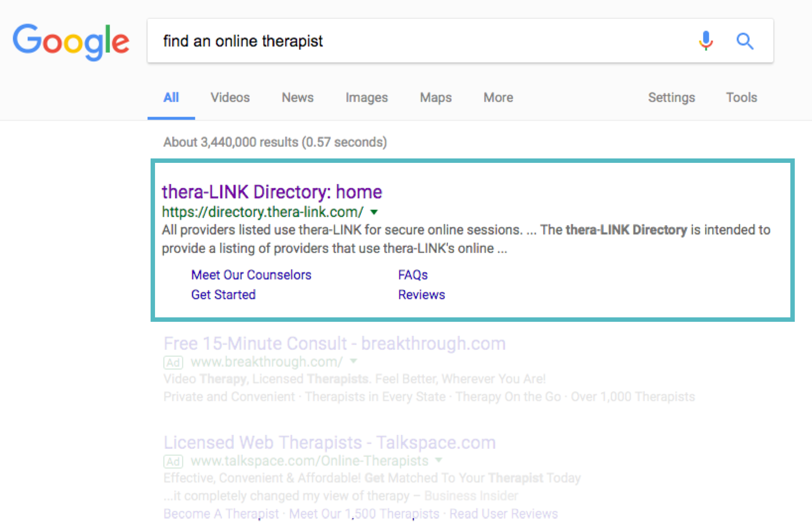Click www.breakthrough.com/ ad URL
The image size is (812, 526).
[x=267, y=362]
